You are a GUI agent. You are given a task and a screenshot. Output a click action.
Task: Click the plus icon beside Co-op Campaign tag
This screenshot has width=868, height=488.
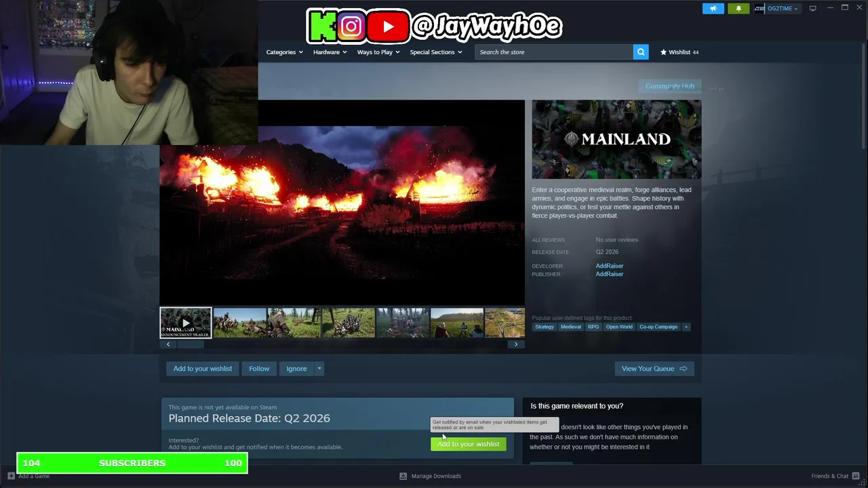686,327
